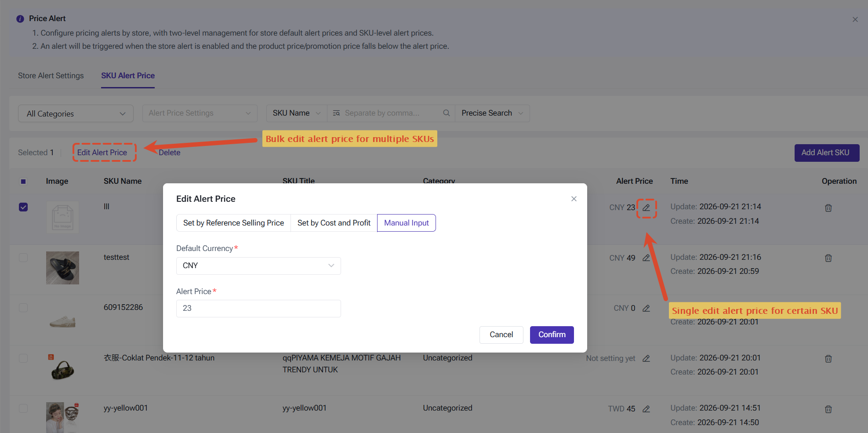Click trash icon for yy-yellow001 row
Viewport: 868px width, 433px height.
coord(828,409)
